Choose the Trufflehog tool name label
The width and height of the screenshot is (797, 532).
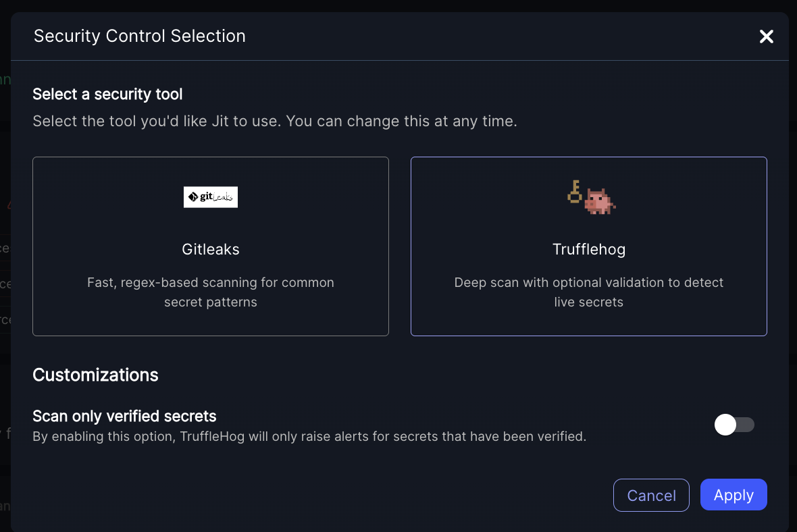click(589, 249)
